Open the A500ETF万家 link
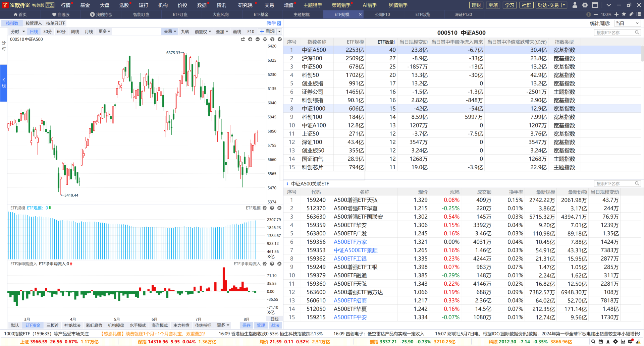Screen dimensions: 644x346 click(350, 242)
